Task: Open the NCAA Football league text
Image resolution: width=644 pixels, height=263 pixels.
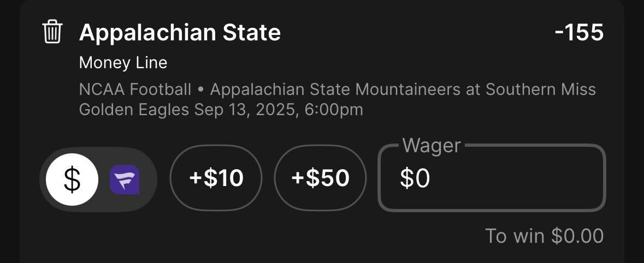Action: pyautogui.click(x=135, y=89)
